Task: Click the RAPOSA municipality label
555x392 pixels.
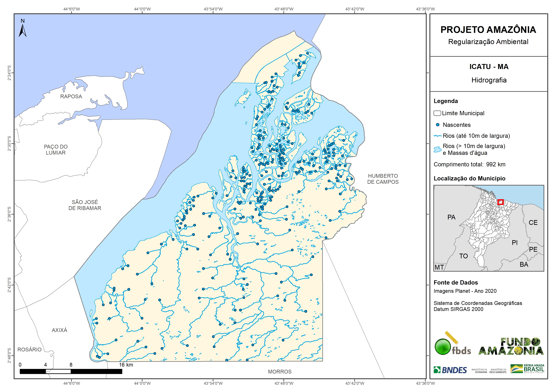Action: (71, 97)
